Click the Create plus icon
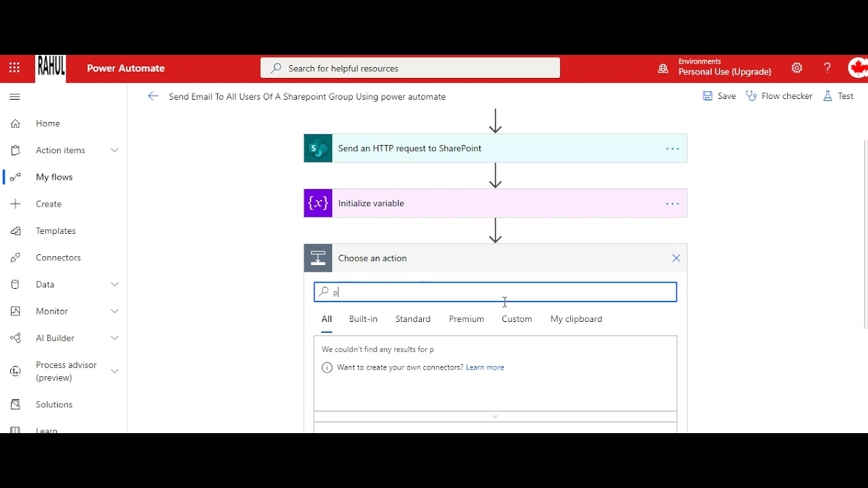 point(16,204)
